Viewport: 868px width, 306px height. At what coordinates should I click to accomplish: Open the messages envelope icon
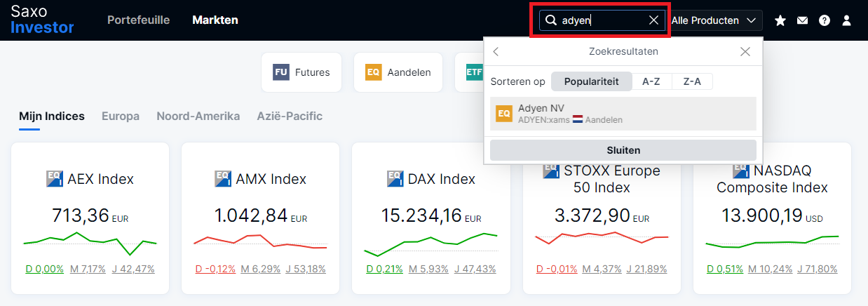802,21
